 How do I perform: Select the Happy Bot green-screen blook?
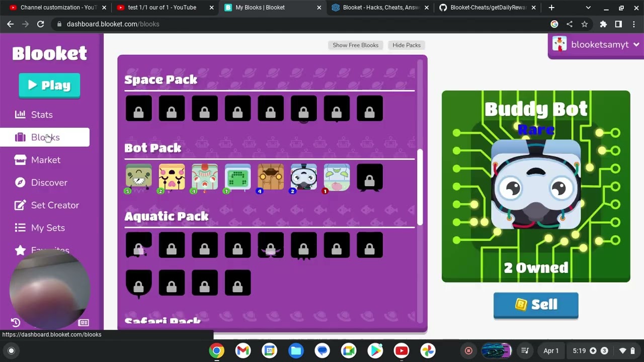pos(237,177)
